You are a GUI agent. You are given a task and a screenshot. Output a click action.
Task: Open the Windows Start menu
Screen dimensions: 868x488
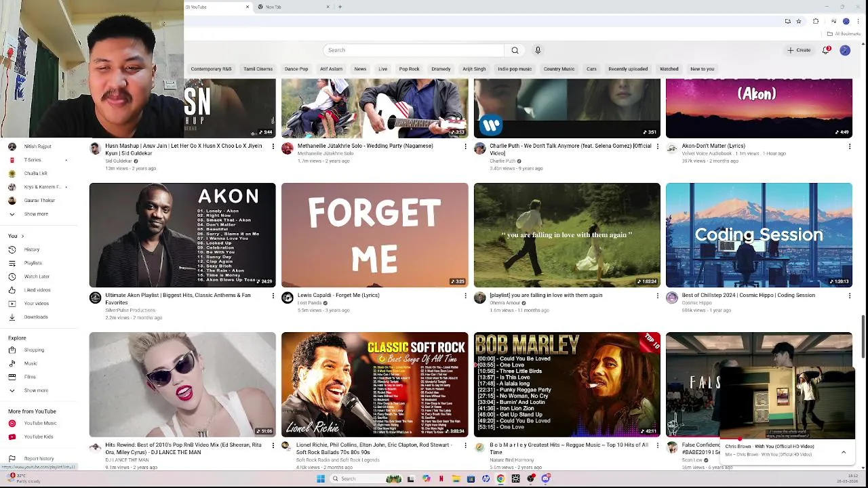320,479
